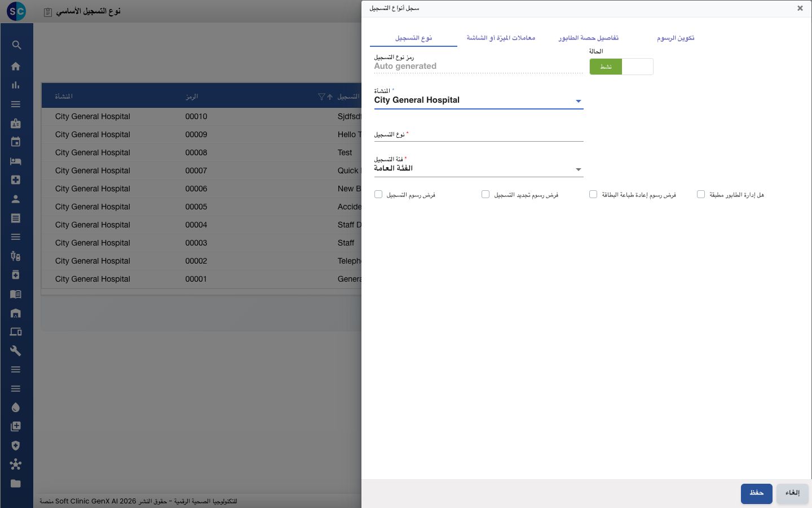This screenshot has height=508, width=812.
Task: Select table cell code 00002
Action: [x=196, y=261]
